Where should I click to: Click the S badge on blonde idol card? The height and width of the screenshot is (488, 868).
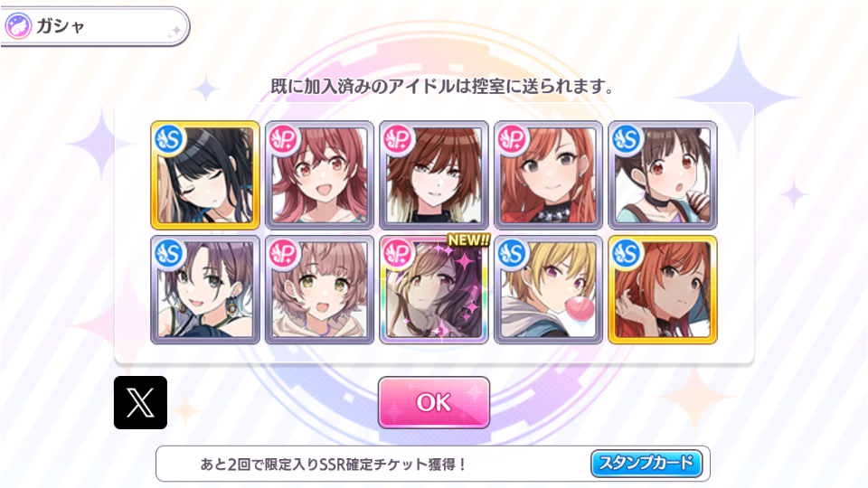pyautogui.click(x=513, y=253)
